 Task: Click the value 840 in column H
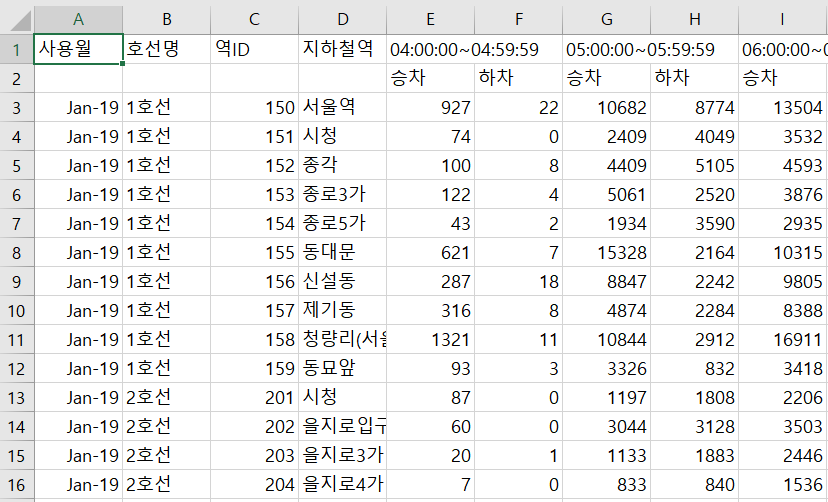pyautogui.click(x=694, y=485)
